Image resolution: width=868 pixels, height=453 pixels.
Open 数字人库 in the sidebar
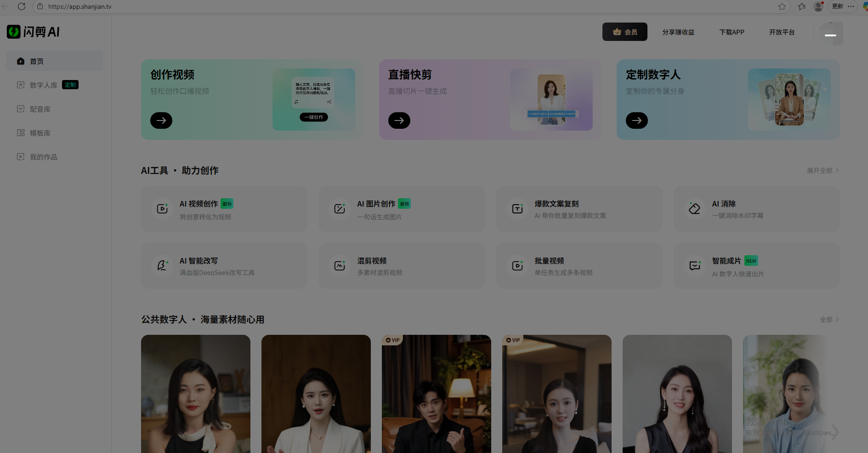(44, 85)
